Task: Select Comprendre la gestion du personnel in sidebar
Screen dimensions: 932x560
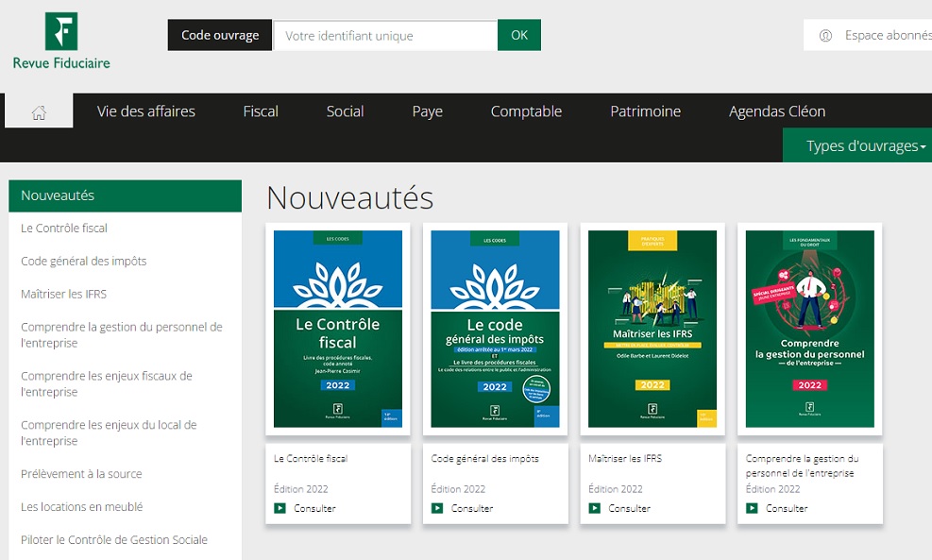Action: point(121,334)
